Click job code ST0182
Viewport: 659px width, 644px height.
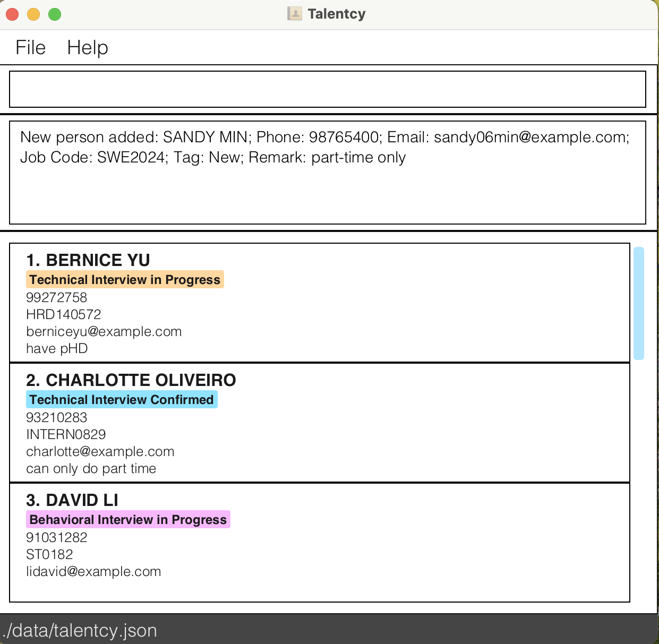pyautogui.click(x=49, y=554)
